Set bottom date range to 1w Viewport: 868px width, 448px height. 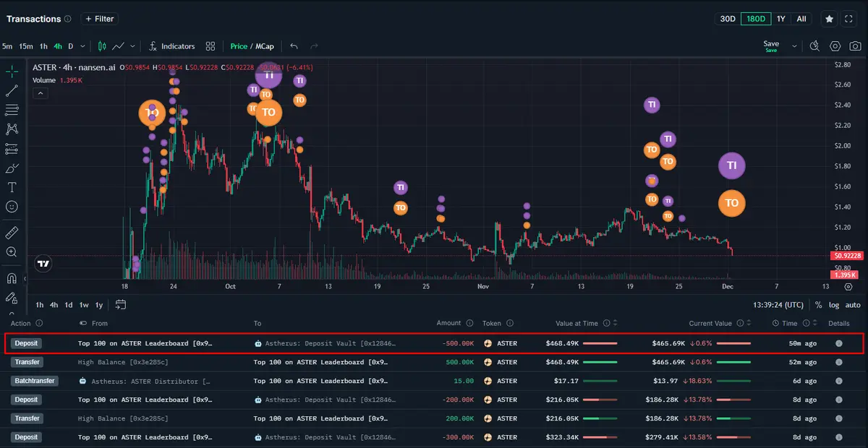click(x=84, y=305)
